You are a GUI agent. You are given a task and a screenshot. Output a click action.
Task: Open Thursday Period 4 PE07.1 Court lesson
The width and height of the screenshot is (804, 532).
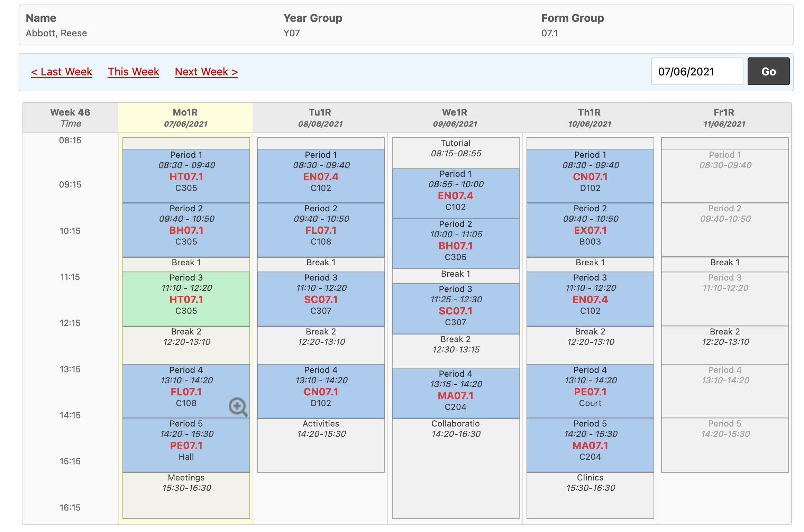[x=590, y=392]
